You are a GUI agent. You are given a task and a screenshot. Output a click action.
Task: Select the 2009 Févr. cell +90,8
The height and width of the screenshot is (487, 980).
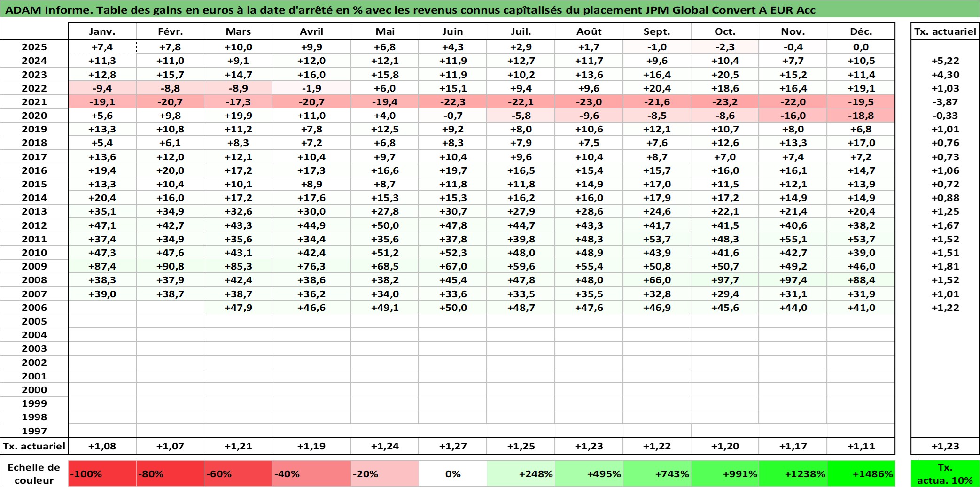170,266
